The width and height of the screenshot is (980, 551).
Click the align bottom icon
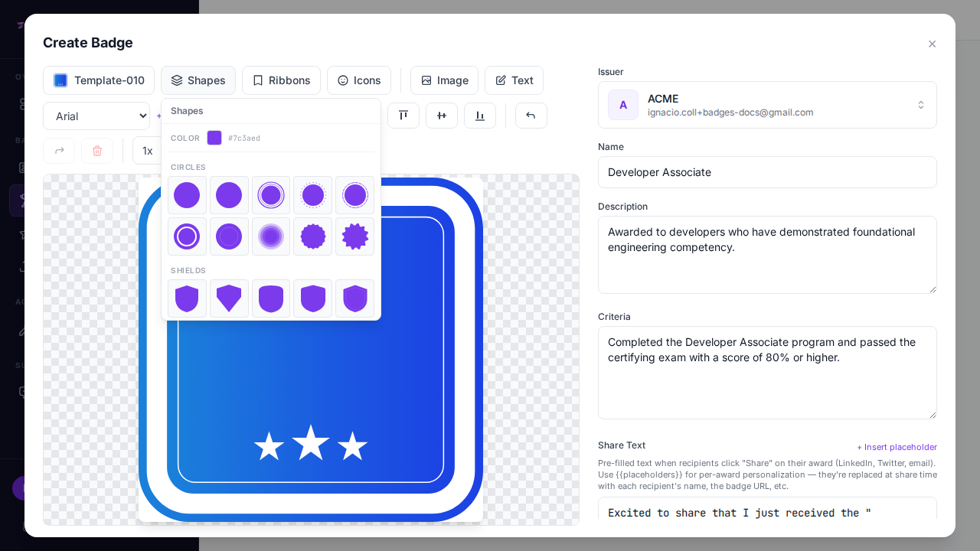(480, 116)
